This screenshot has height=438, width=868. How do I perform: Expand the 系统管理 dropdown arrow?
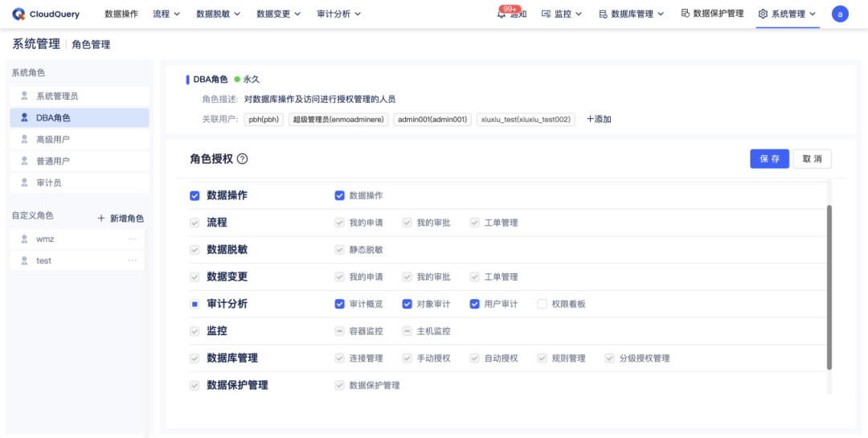click(813, 14)
